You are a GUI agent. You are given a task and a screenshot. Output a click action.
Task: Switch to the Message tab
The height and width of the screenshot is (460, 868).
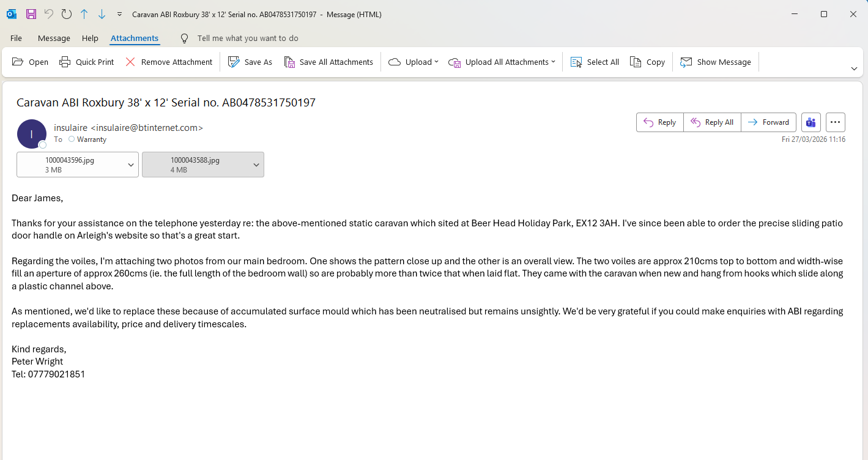[54, 38]
